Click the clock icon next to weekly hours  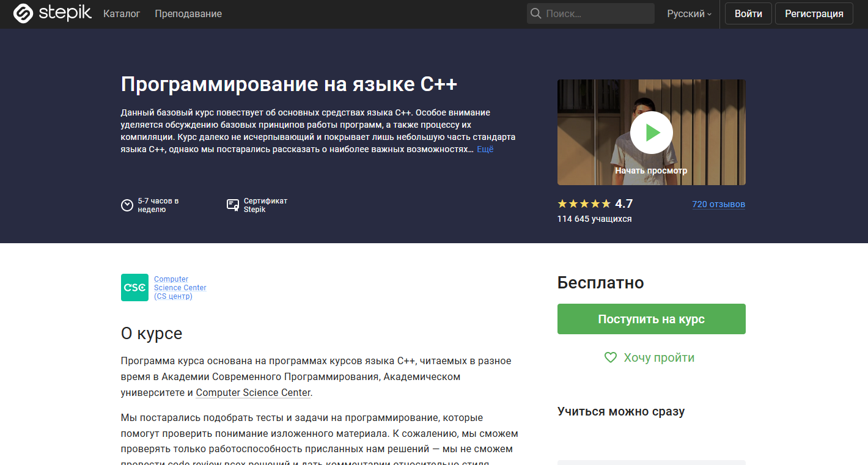point(127,205)
